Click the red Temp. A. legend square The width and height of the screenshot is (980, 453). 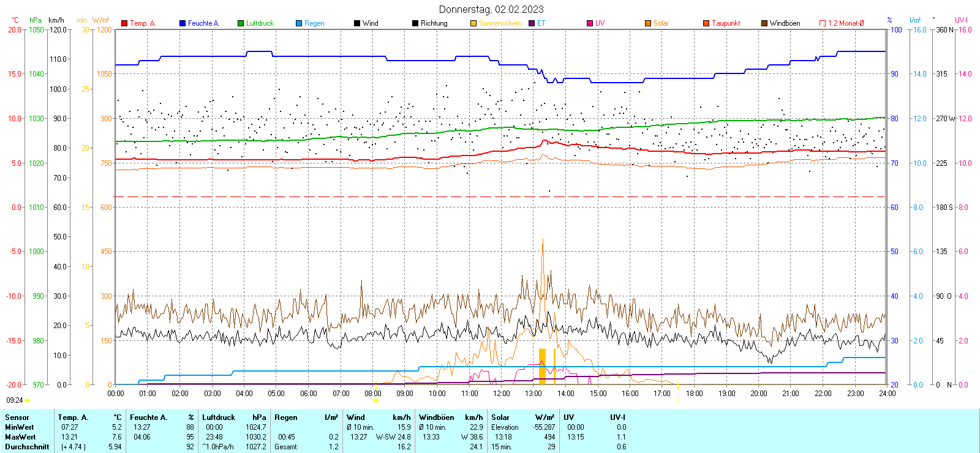point(124,23)
